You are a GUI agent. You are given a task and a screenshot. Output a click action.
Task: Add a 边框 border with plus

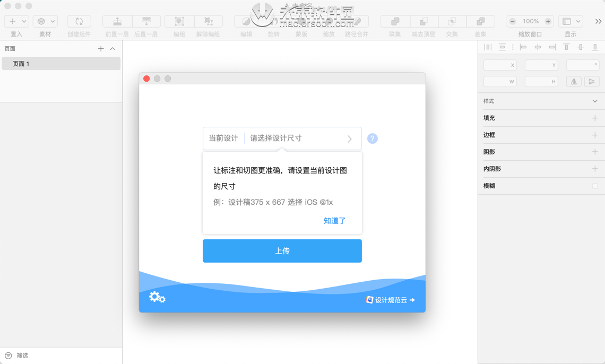[595, 135]
